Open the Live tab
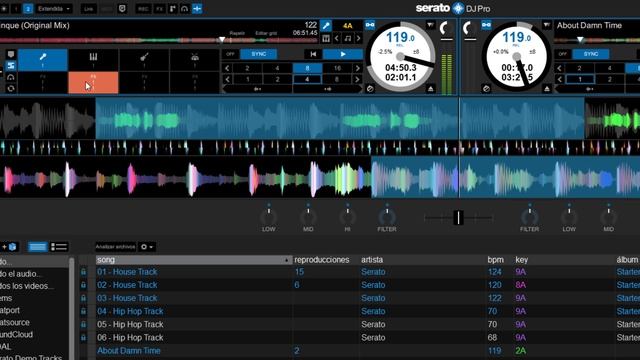The image size is (640, 360). [88, 9]
